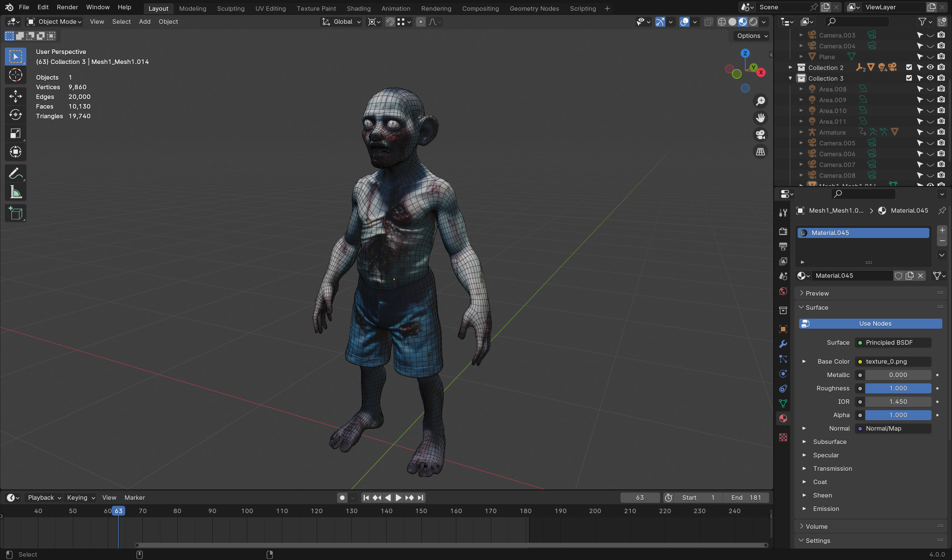Screen dimensions: 952x560
Task: Activate the 3D Cursor tool
Action: [16, 75]
